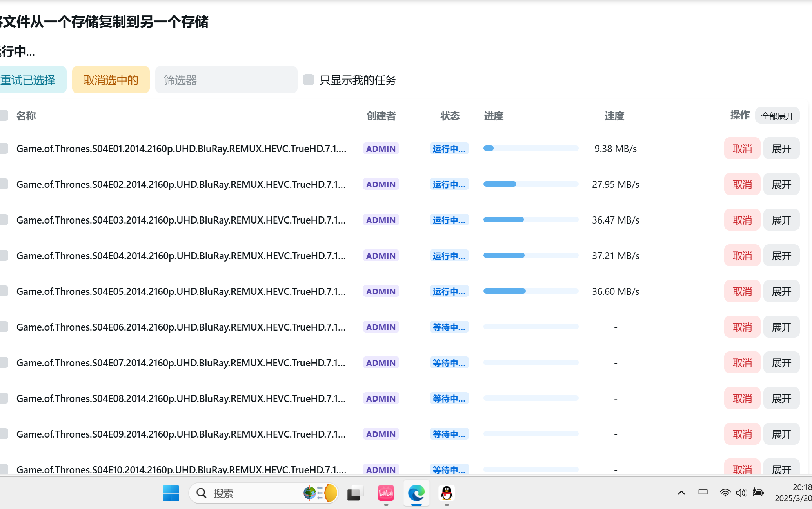Open the volume speaker tray icon
Viewport: 812px width, 509px height.
pos(741,493)
